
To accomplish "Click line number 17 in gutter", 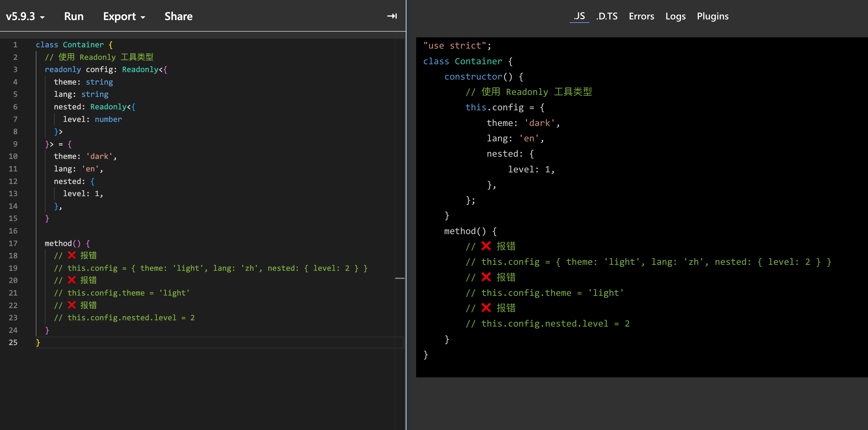I will (13, 243).
